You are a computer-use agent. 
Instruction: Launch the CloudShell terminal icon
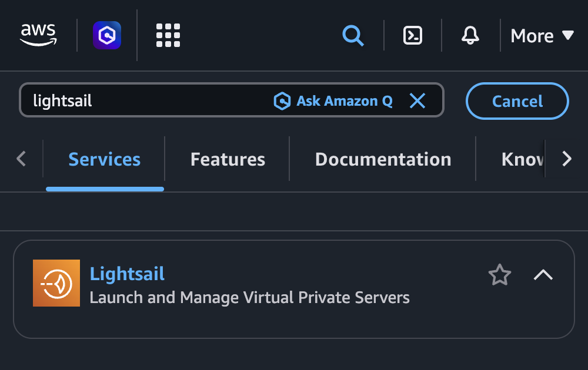tap(413, 36)
